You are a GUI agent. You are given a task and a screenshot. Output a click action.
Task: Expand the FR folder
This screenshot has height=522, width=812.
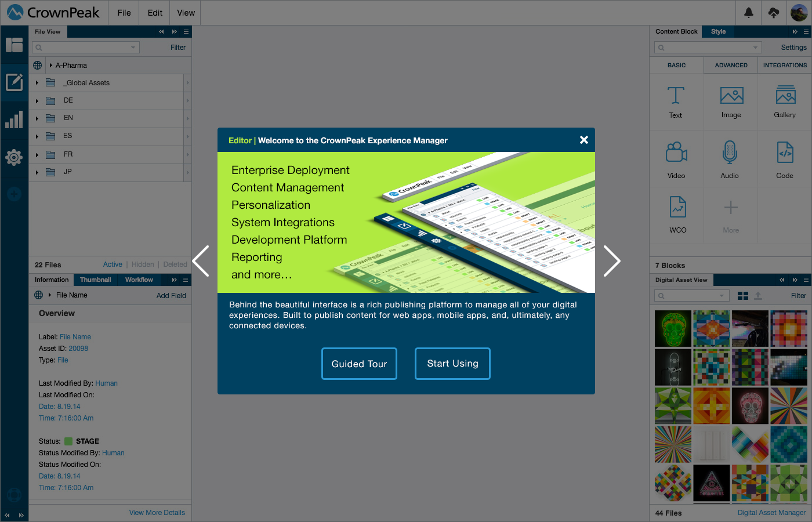click(x=37, y=155)
